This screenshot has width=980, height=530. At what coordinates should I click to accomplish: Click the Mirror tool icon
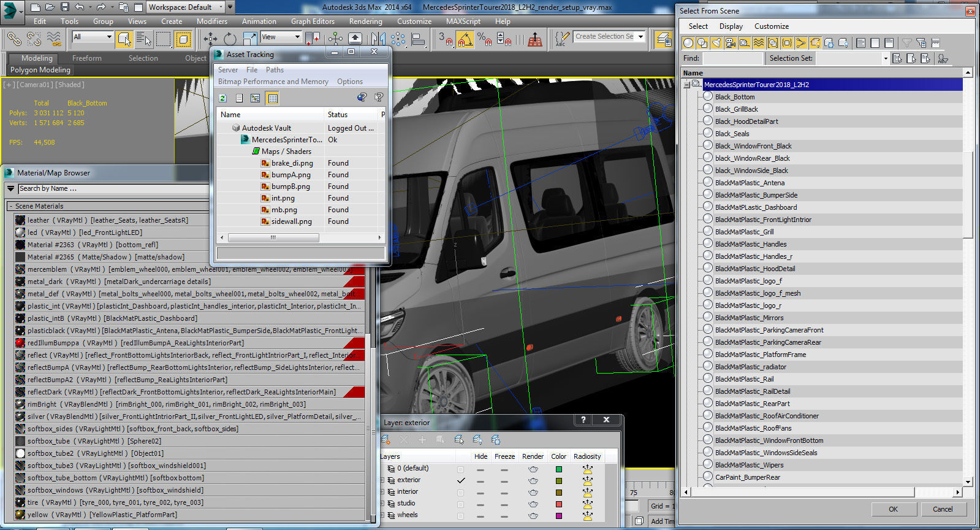pyautogui.click(x=378, y=39)
